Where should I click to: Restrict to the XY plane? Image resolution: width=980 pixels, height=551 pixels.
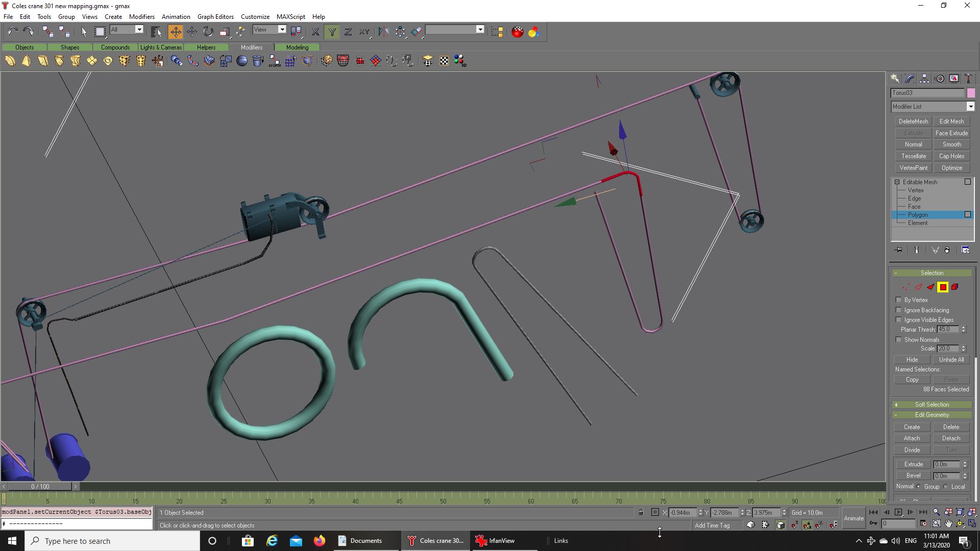pos(364,32)
